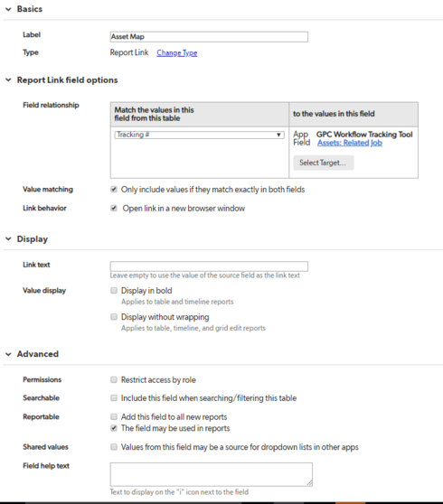443x504 pixels.
Task: Click the Change Type link
Action: 177,52
